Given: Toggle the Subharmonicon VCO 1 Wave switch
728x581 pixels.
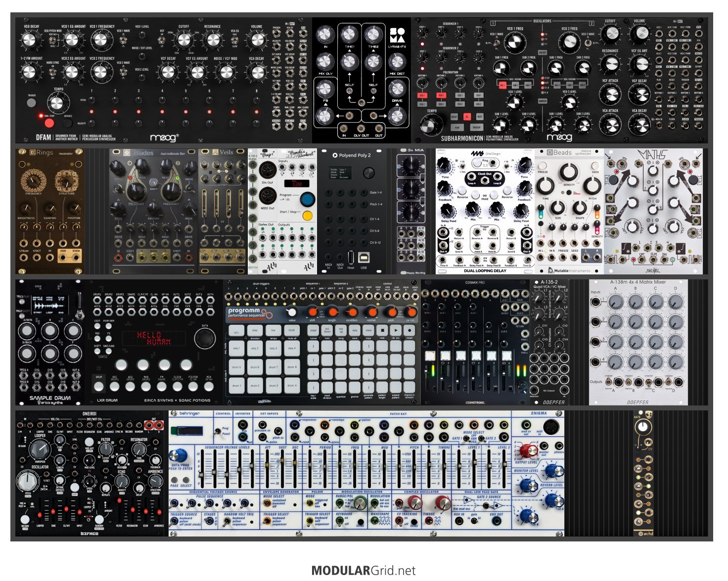Looking at the screenshot, I should click(x=496, y=43).
